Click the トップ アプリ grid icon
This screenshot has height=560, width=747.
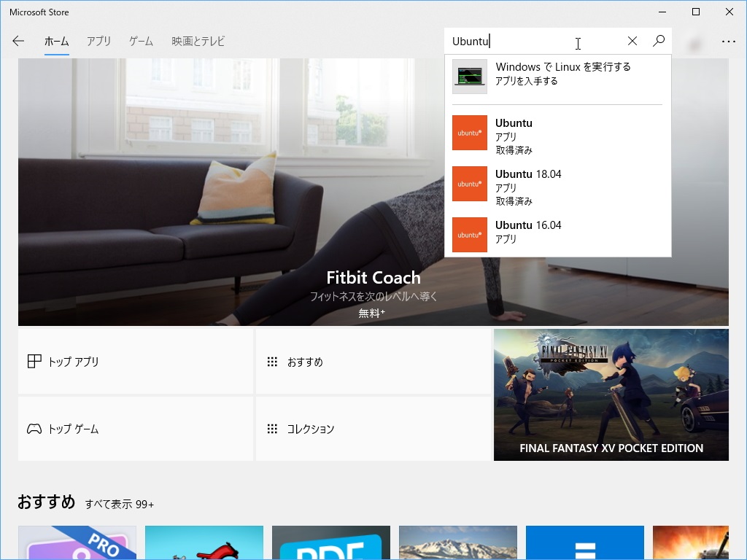tap(34, 361)
